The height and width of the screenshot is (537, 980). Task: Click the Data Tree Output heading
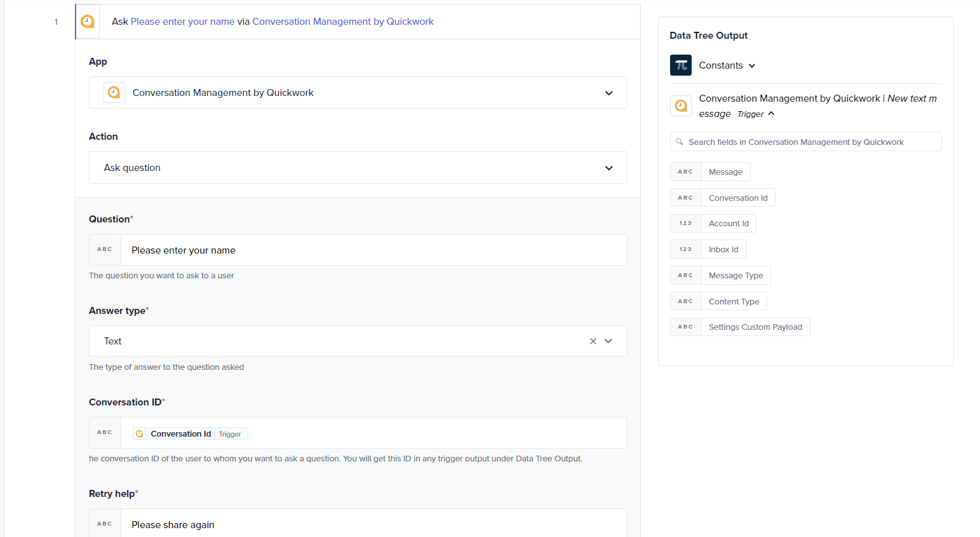[709, 36]
